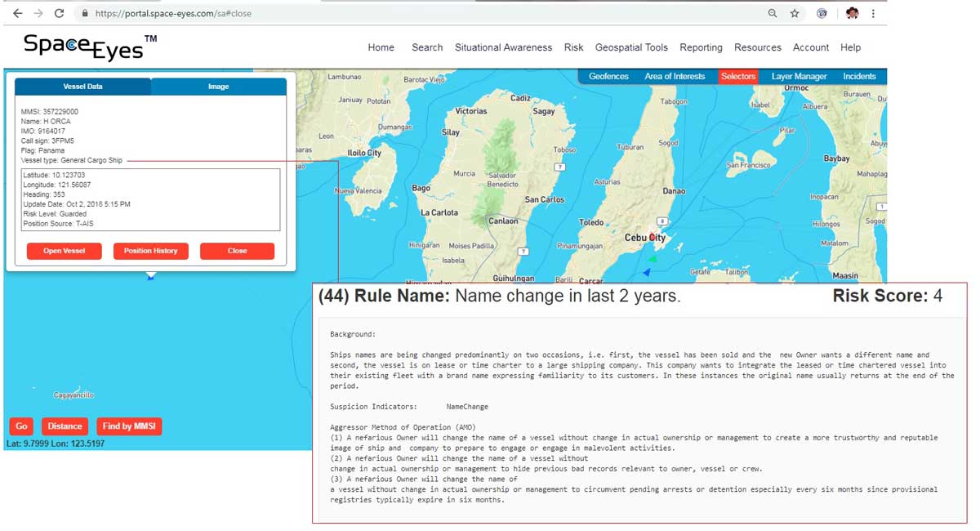
Task: Click the Find by MMSI button
Action: [x=129, y=426]
